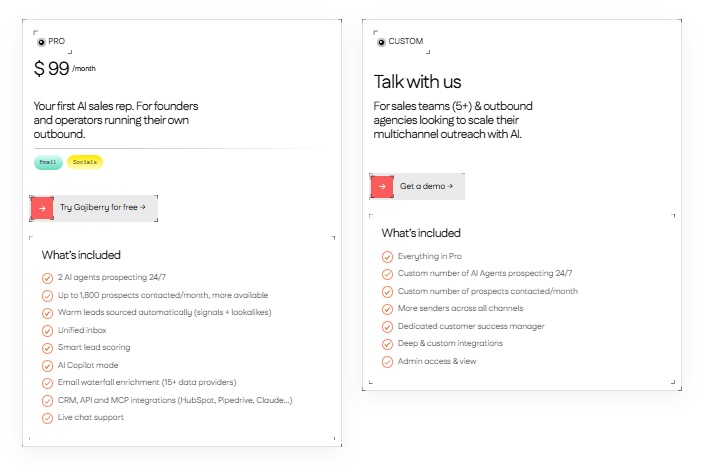Click check icon next to CRM, API and MCP

pyautogui.click(x=47, y=401)
